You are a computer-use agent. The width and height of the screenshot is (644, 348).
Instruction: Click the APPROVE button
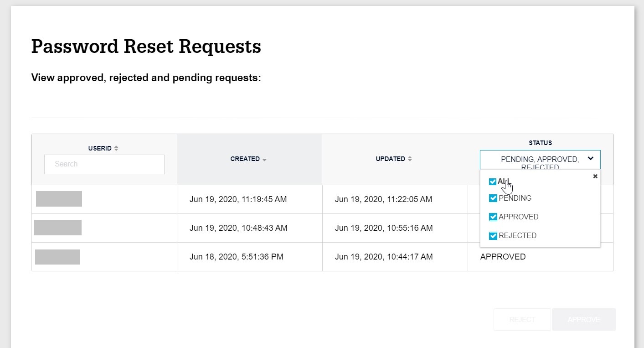(x=584, y=319)
